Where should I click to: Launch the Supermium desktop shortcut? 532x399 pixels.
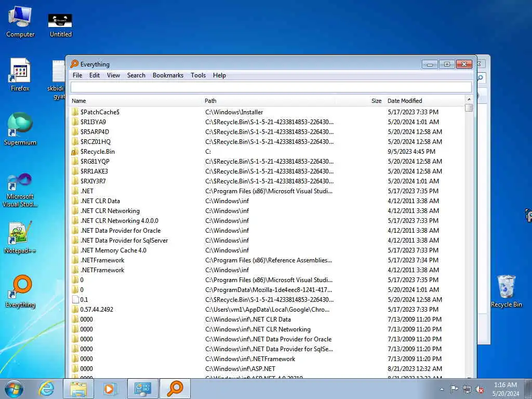point(20,129)
